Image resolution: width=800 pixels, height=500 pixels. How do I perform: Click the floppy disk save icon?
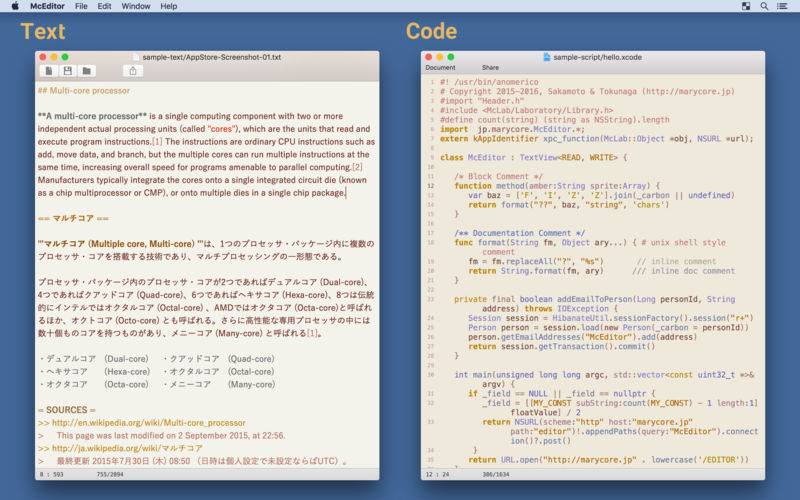pos(67,71)
